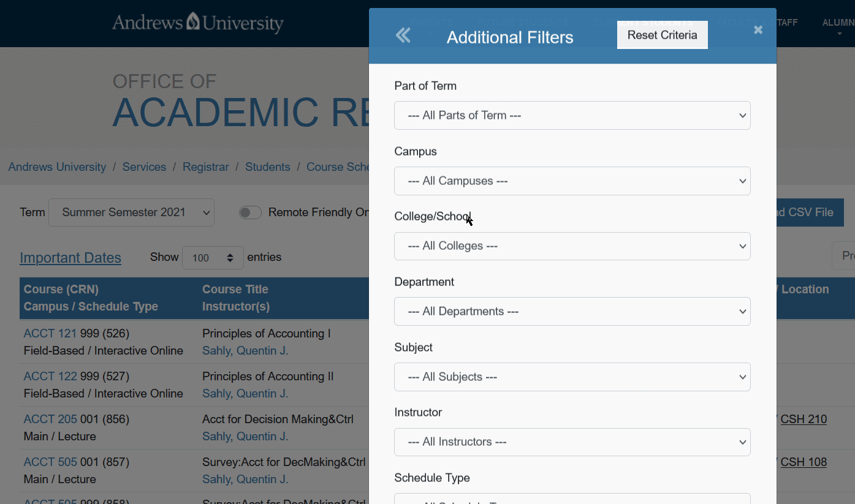Open the Important Dates link
Viewport: 855px width, 504px height.
tap(70, 258)
